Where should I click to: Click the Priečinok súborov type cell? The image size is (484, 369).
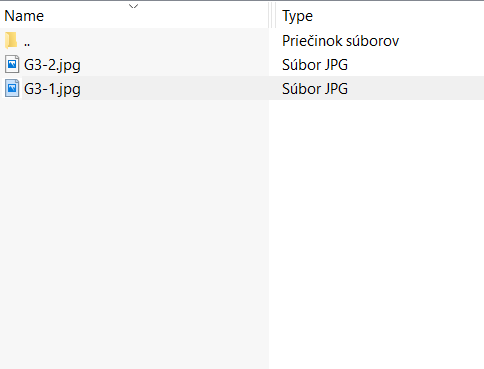pos(340,41)
